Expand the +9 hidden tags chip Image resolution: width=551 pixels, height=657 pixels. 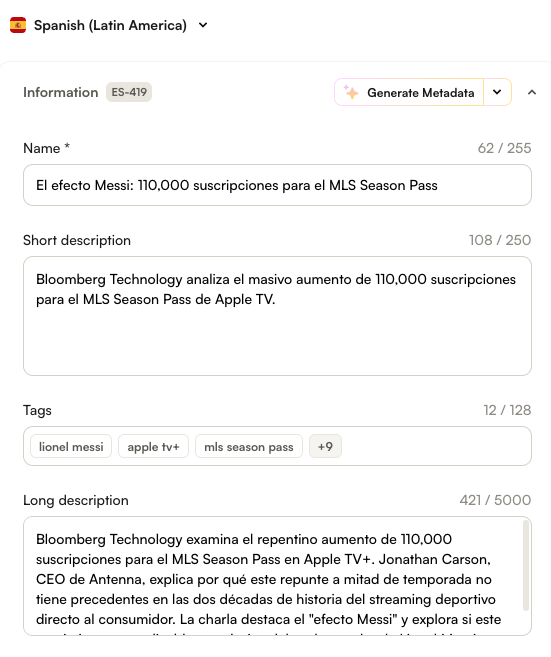[325, 447]
